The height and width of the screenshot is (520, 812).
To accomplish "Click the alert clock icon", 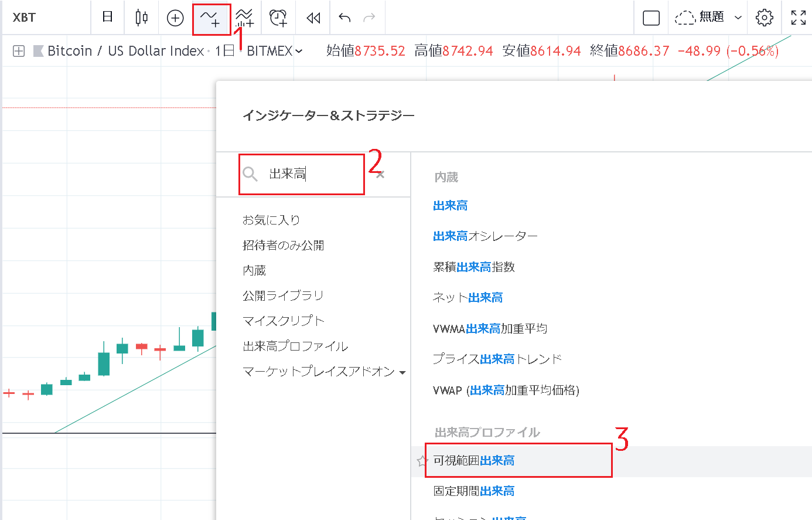I will point(279,18).
